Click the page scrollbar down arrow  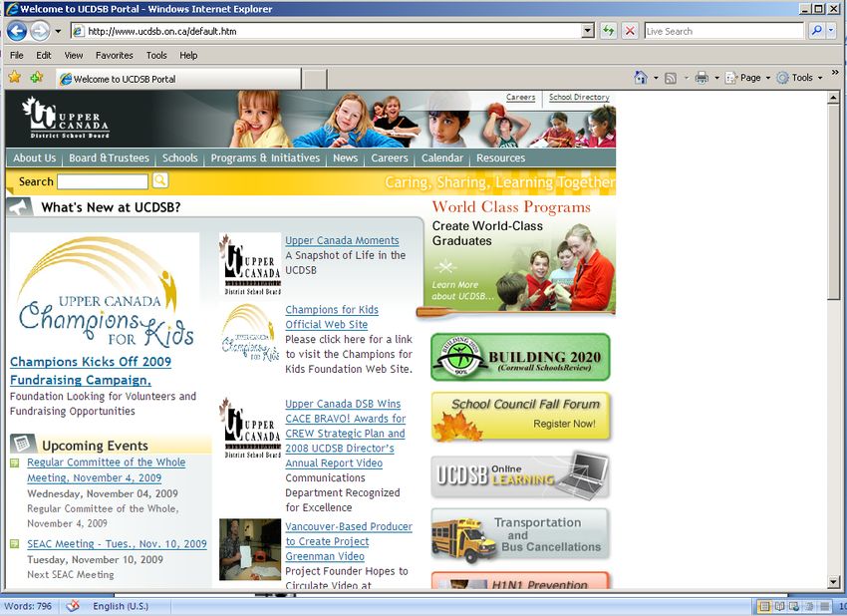coord(834,582)
